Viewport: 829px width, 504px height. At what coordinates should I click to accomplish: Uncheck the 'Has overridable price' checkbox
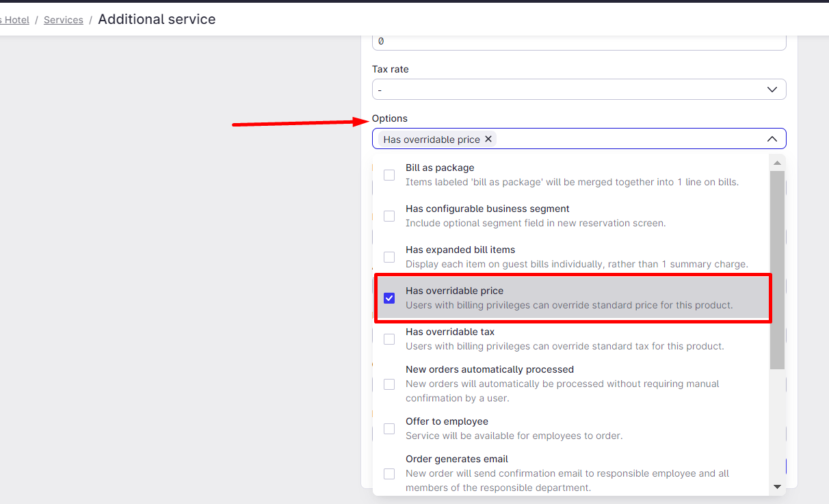pyautogui.click(x=389, y=298)
